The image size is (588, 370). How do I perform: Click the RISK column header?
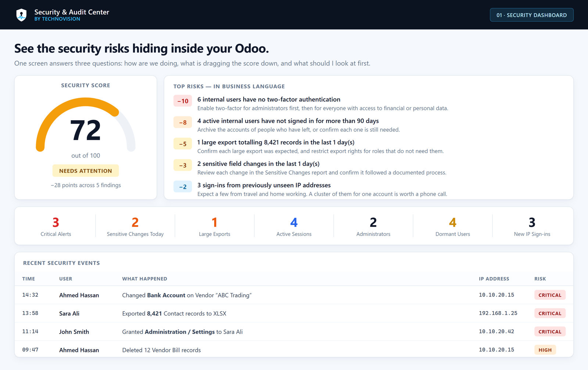coord(540,279)
